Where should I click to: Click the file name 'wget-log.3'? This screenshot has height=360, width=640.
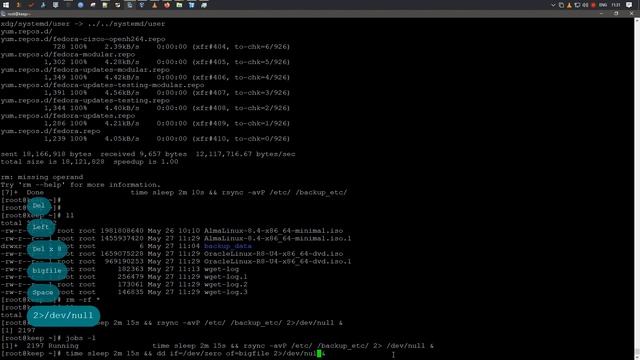[226, 292]
